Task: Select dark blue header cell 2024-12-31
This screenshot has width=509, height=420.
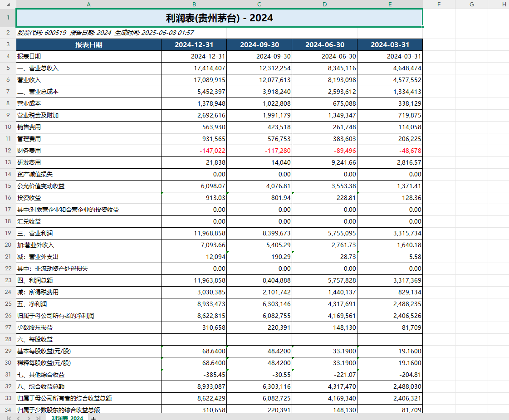Action: (x=194, y=45)
